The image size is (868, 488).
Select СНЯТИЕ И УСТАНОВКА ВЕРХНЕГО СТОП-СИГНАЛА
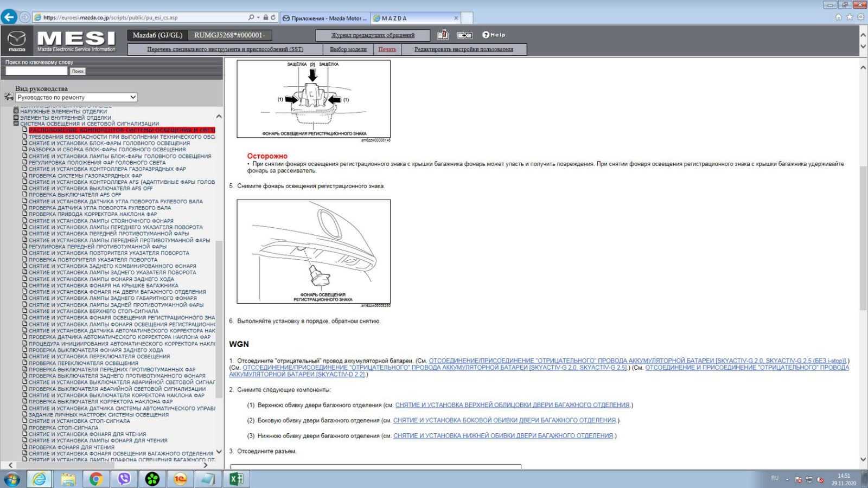pos(93,311)
